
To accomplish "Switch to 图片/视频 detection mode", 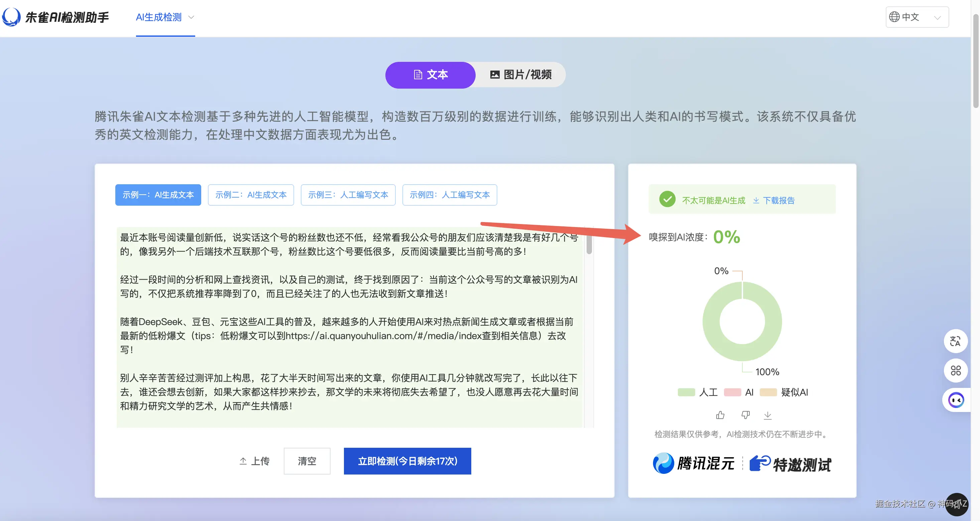I will click(x=520, y=75).
